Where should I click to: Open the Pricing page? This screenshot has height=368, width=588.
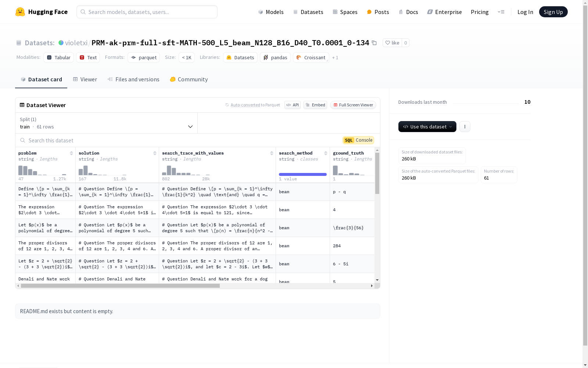480,12
